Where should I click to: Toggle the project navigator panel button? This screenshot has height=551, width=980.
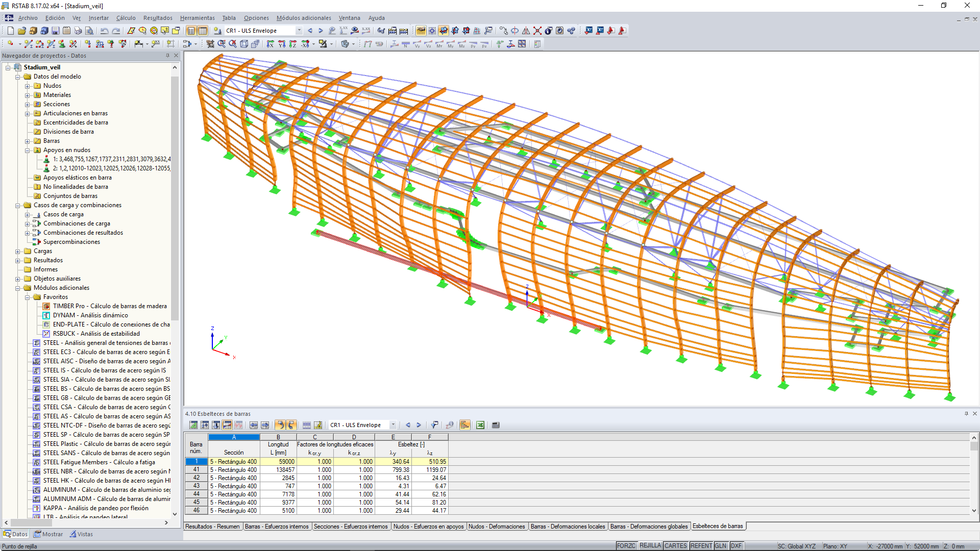pyautogui.click(x=191, y=31)
